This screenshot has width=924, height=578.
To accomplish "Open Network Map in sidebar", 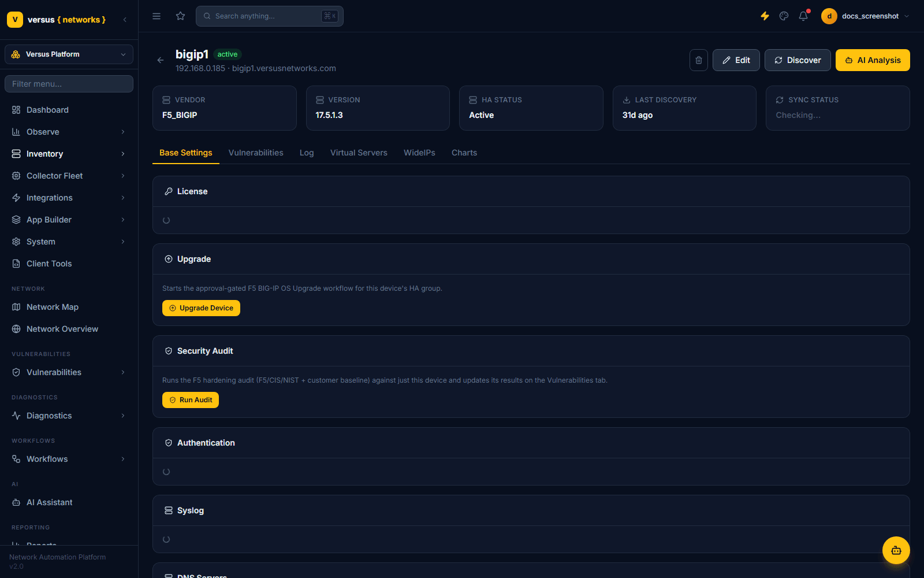I will (x=69, y=307).
